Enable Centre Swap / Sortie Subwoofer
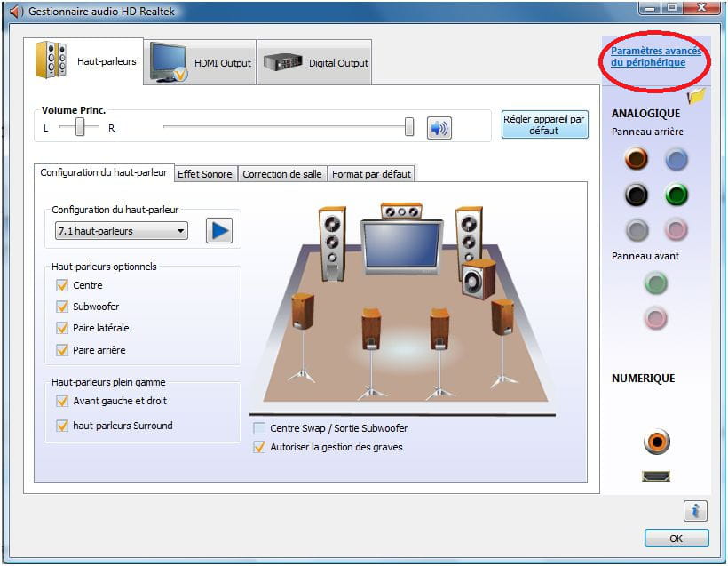The height and width of the screenshot is (566, 728). 259,428
